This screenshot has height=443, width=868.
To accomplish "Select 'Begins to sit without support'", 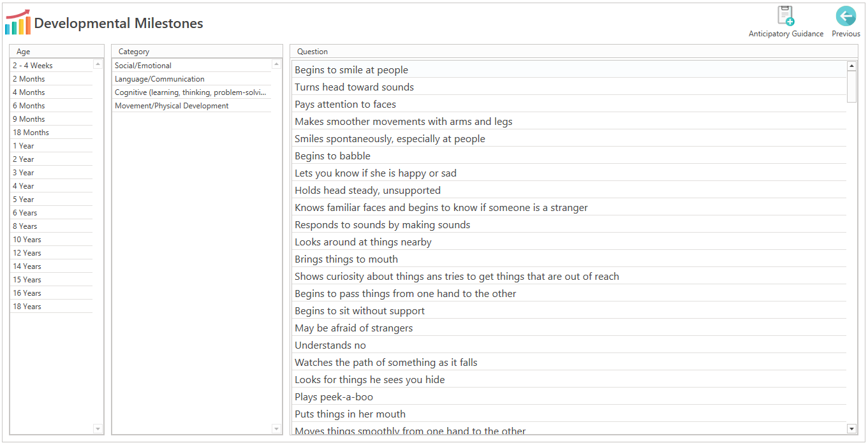I will click(x=570, y=310).
